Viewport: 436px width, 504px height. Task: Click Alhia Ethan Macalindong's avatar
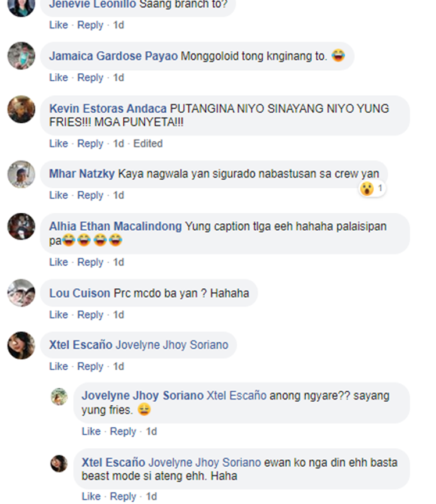[22, 227]
